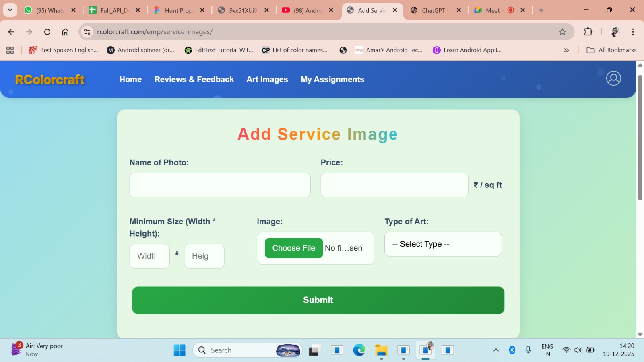View site information icon in address bar

[x=87, y=32]
